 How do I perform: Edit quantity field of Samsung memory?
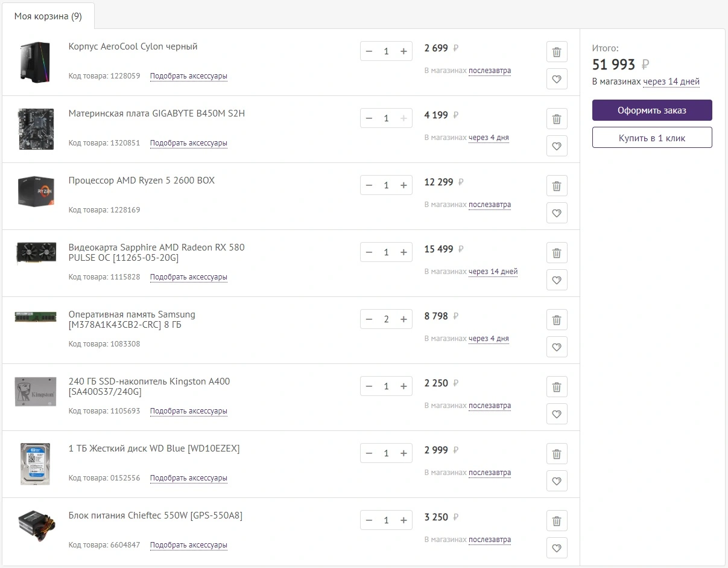pos(387,319)
